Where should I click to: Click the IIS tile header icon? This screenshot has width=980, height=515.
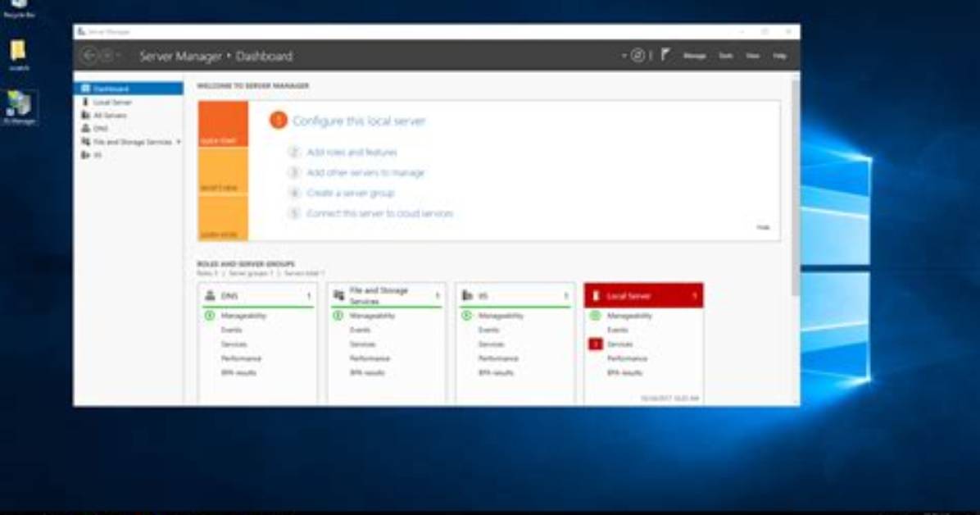[467, 295]
